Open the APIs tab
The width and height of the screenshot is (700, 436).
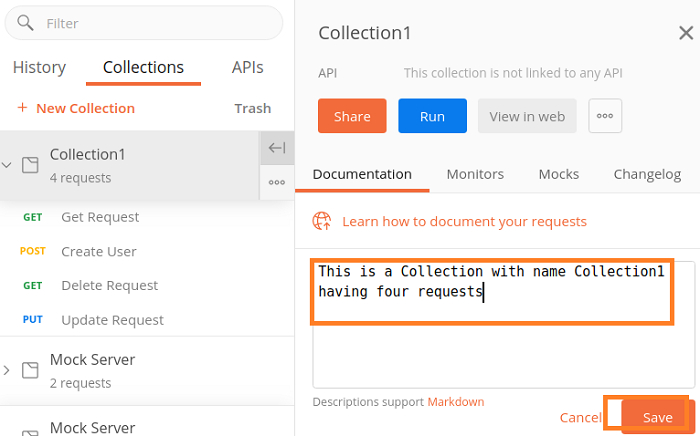click(x=248, y=68)
